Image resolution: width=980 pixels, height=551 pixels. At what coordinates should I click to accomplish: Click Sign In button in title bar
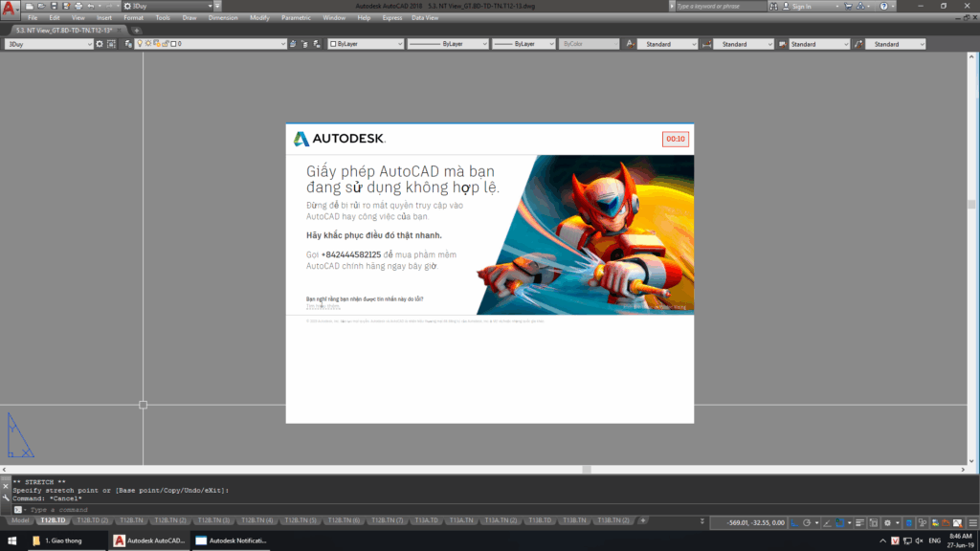[x=800, y=6]
